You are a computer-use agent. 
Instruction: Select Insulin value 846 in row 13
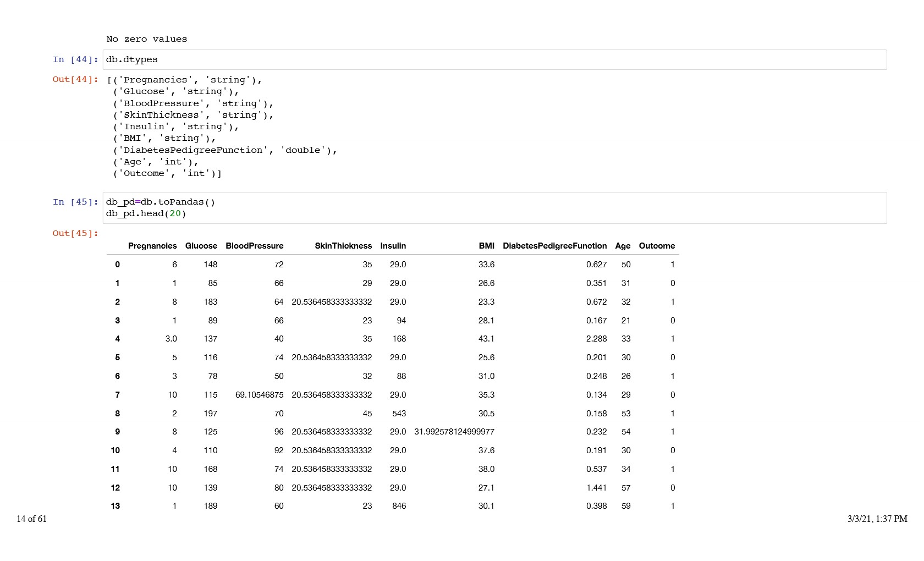click(399, 506)
